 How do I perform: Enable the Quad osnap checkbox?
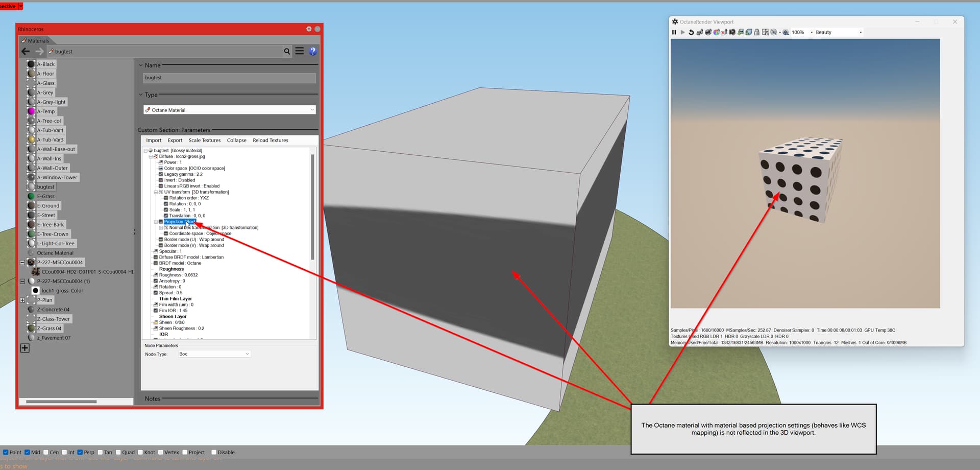point(118,452)
